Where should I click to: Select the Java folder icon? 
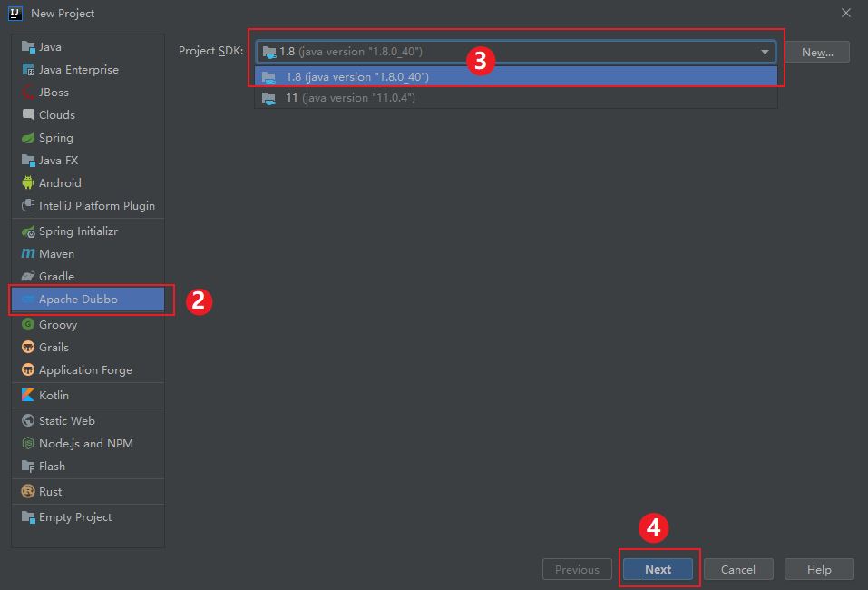pyautogui.click(x=28, y=47)
